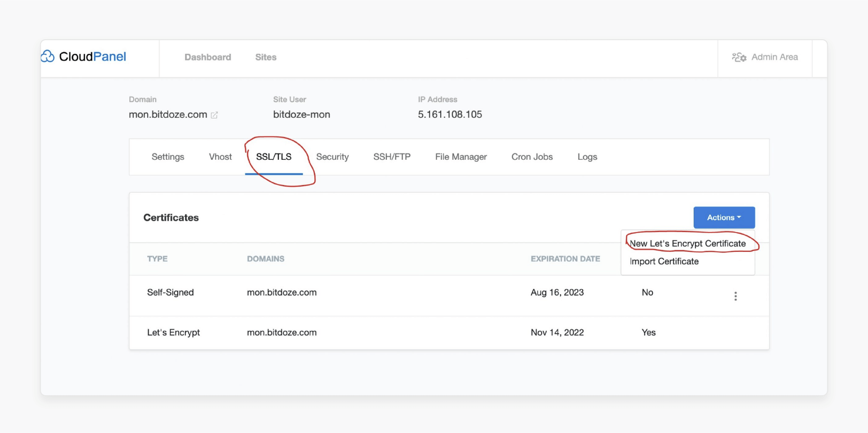Screen dimensions: 868x433
Task: Click the TYPE column header
Action: pos(157,259)
